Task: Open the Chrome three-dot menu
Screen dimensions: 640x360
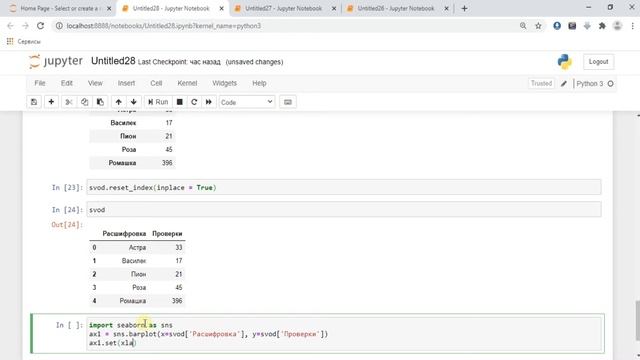Action: tap(633, 26)
